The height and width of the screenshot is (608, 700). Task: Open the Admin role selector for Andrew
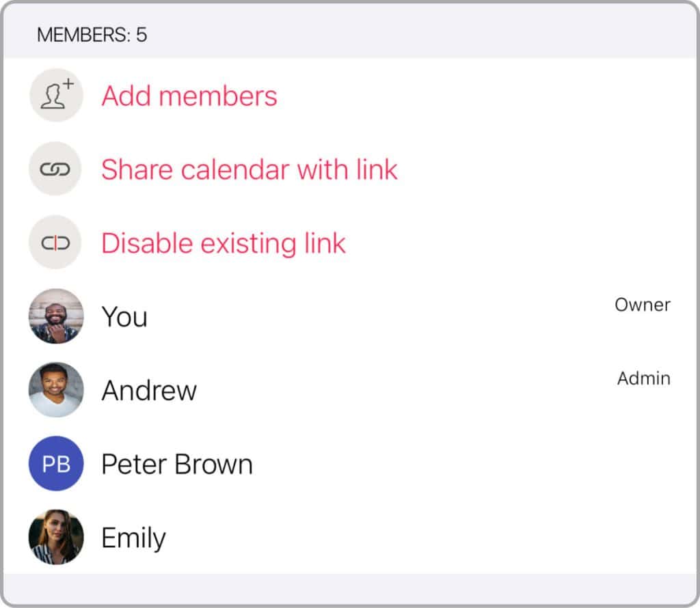pyautogui.click(x=643, y=378)
